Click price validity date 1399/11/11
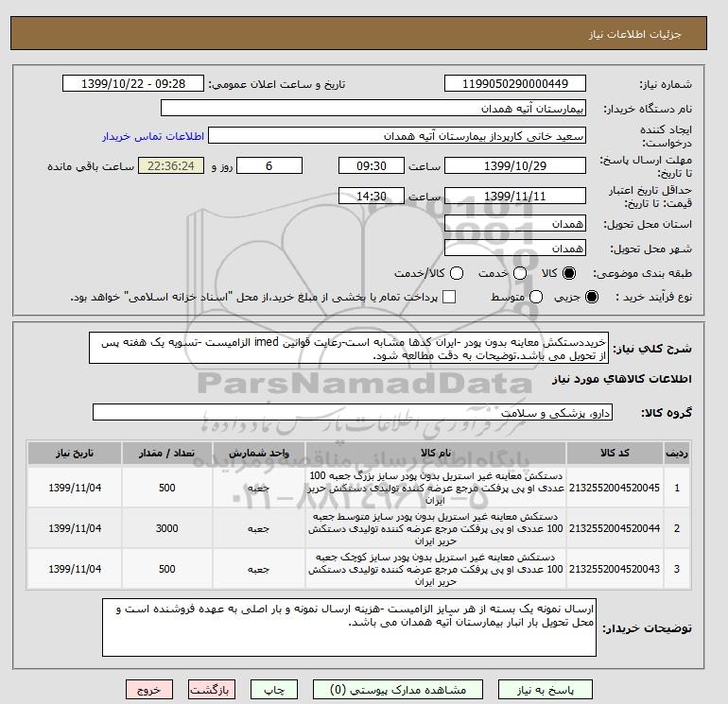This screenshot has width=728, height=704. click(515, 196)
